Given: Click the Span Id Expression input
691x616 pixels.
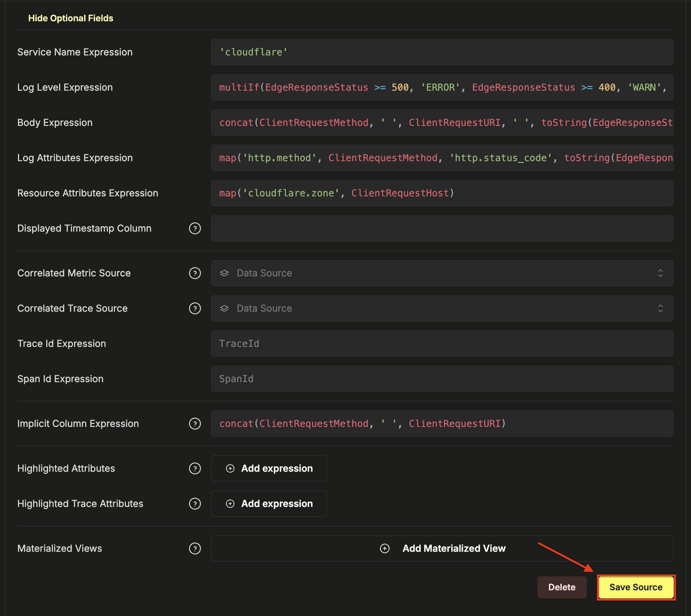Looking at the screenshot, I should [442, 379].
